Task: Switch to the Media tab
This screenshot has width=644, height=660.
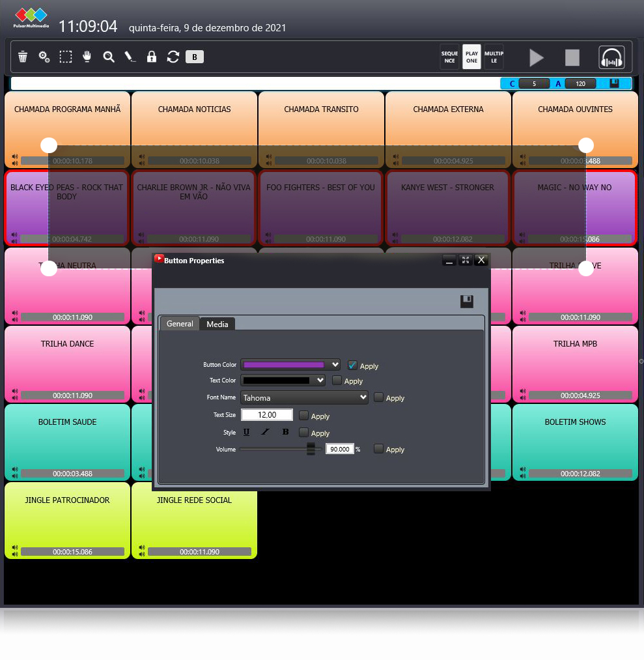Action: (x=217, y=324)
